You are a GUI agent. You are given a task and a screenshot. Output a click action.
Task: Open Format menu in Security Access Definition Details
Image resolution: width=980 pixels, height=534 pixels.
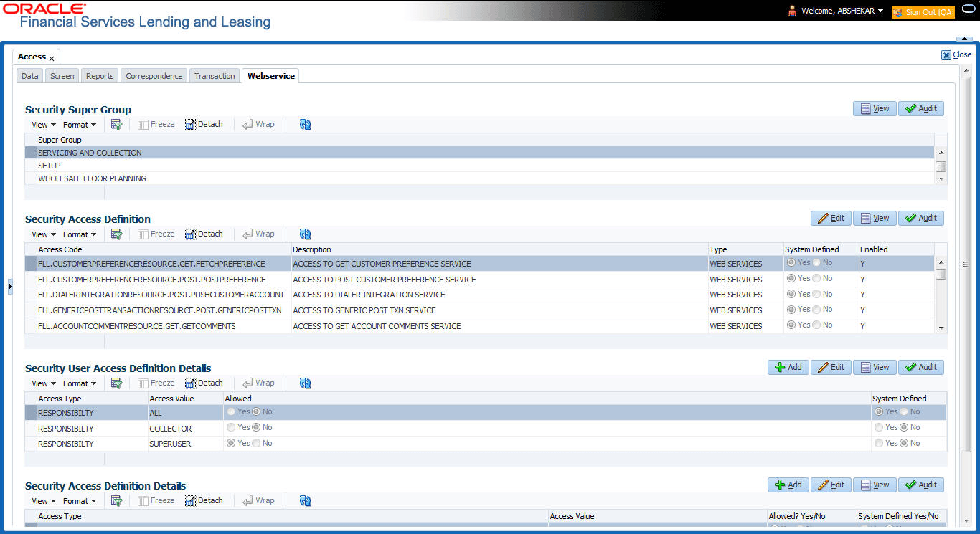click(80, 501)
